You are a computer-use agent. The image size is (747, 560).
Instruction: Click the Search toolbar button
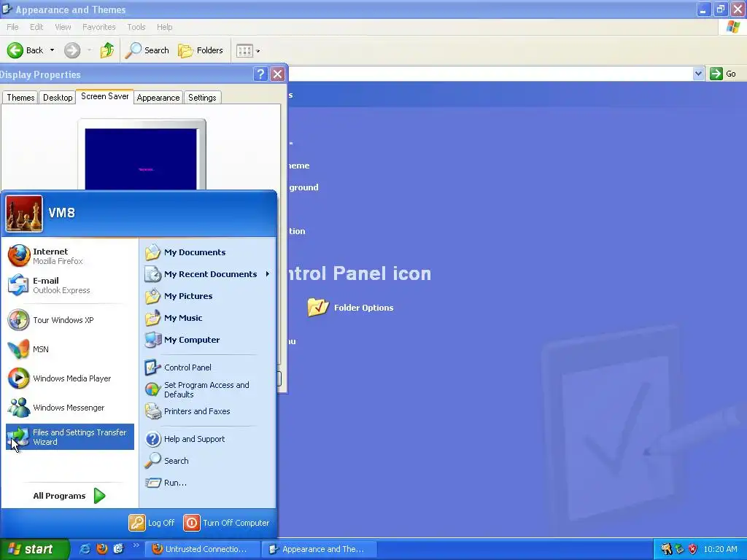(147, 50)
